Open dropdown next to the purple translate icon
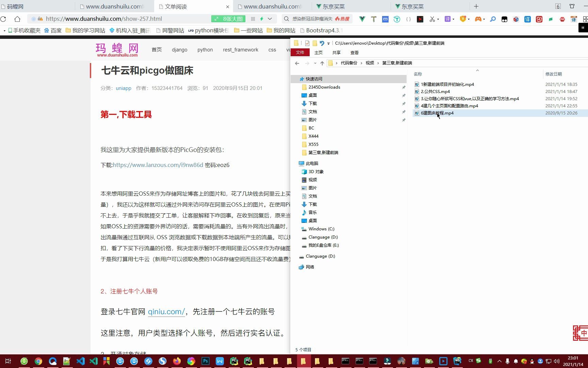Viewport: 588px width, 368px height. pos(454,19)
